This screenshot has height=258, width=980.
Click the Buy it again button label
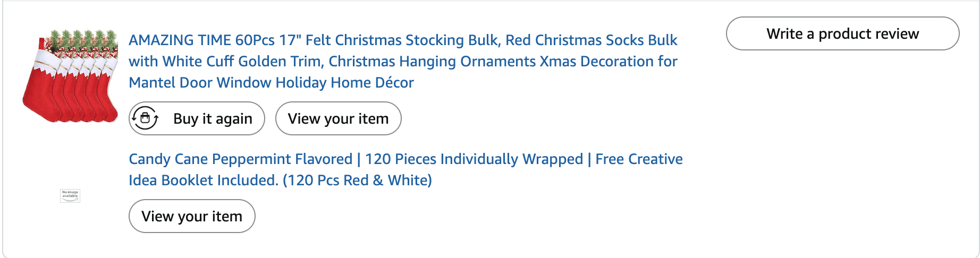pos(213,119)
